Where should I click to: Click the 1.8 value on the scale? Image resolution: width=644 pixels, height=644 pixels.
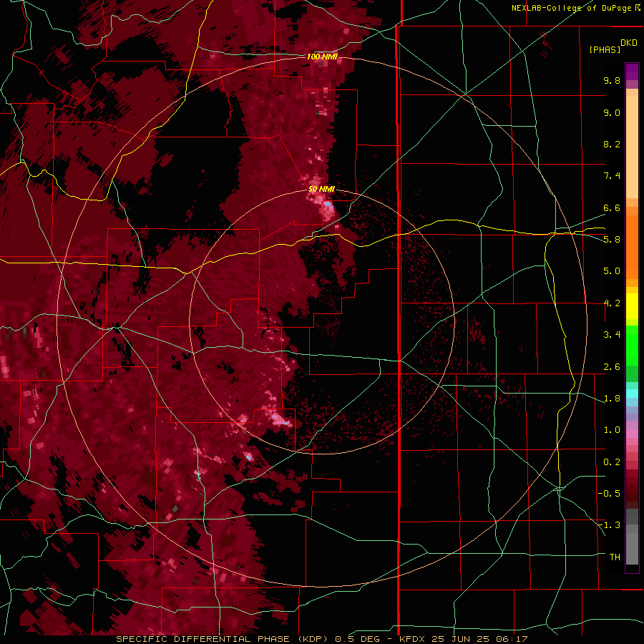pyautogui.click(x=612, y=399)
